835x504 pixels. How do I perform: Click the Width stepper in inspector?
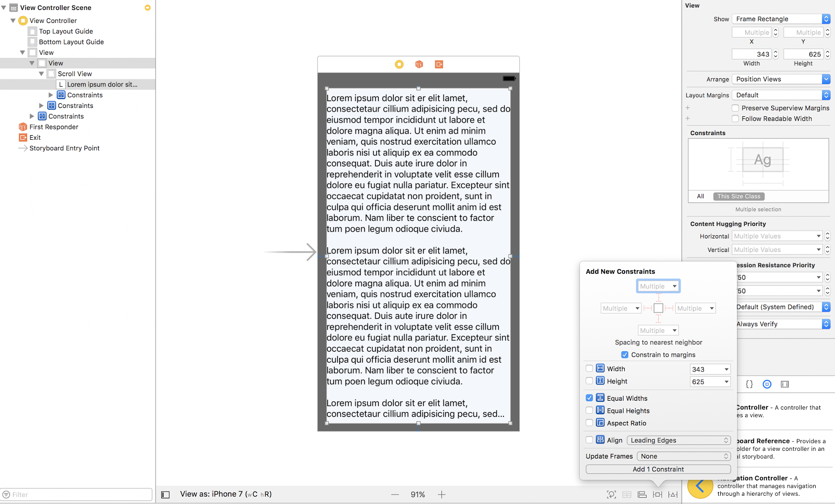(776, 54)
